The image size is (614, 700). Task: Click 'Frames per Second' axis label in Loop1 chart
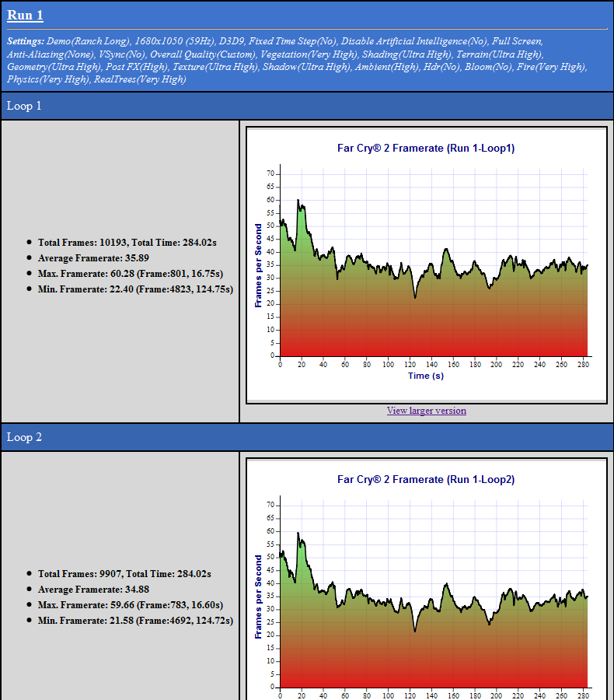point(258,265)
